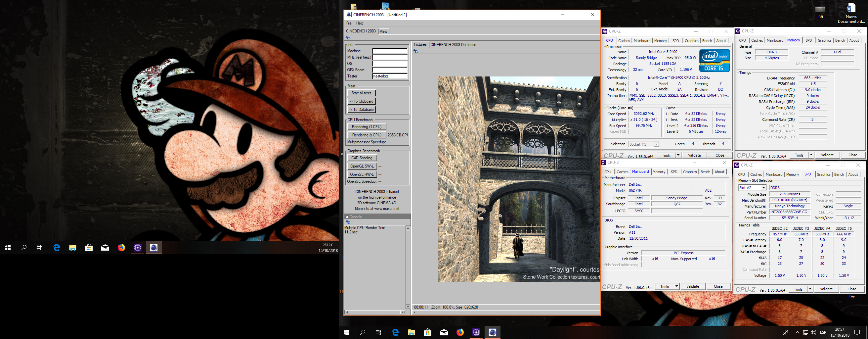Click the Console scrollbar up arrow

pyautogui.click(x=408, y=228)
